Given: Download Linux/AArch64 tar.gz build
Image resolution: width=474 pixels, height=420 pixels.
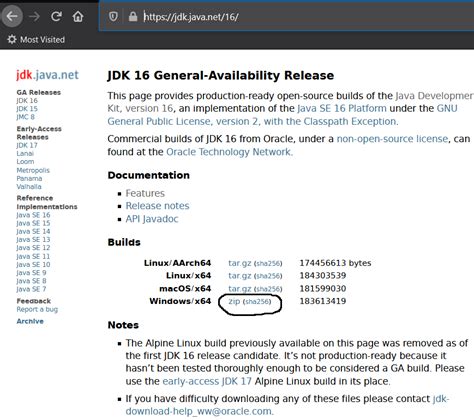Looking at the screenshot, I should tap(240, 263).
